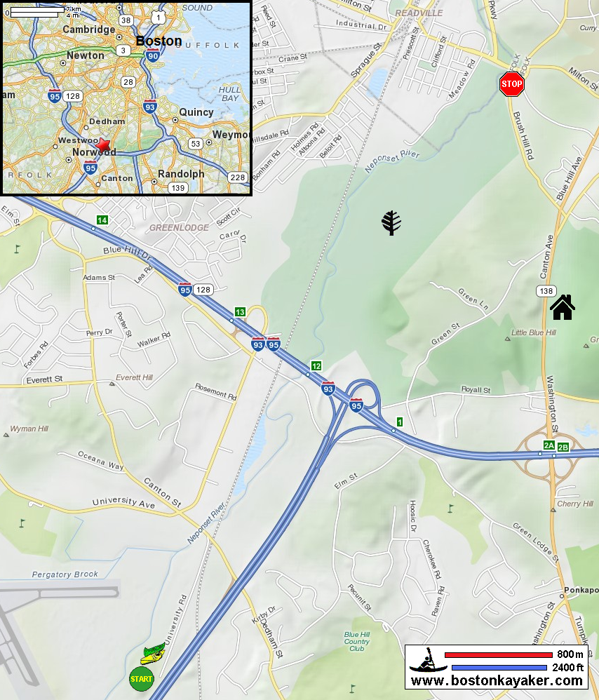This screenshot has height=700, width=599.
Task: Click the green START circle marker
Action: pyautogui.click(x=142, y=679)
